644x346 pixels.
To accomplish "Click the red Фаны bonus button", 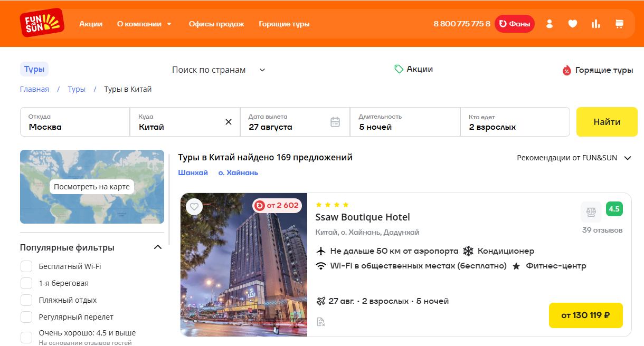I will 515,24.
